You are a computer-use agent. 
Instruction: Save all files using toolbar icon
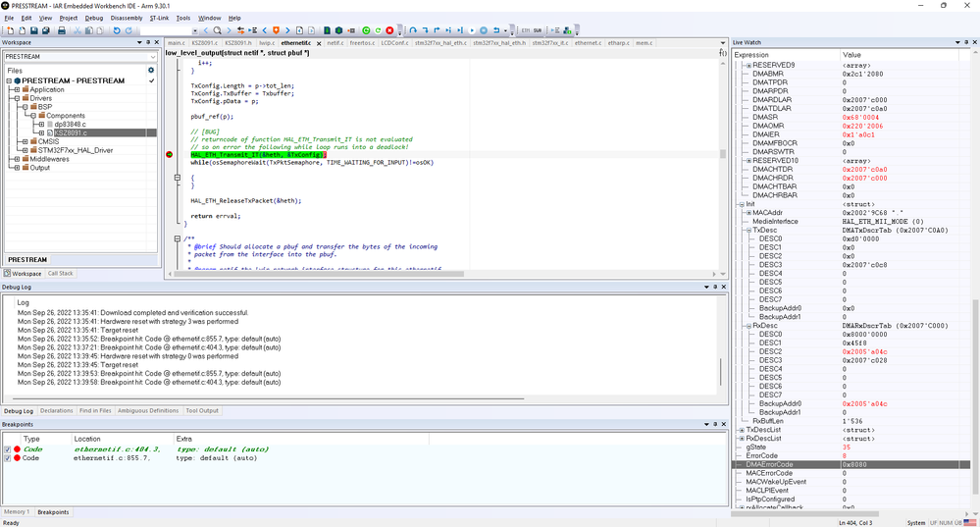(46, 30)
